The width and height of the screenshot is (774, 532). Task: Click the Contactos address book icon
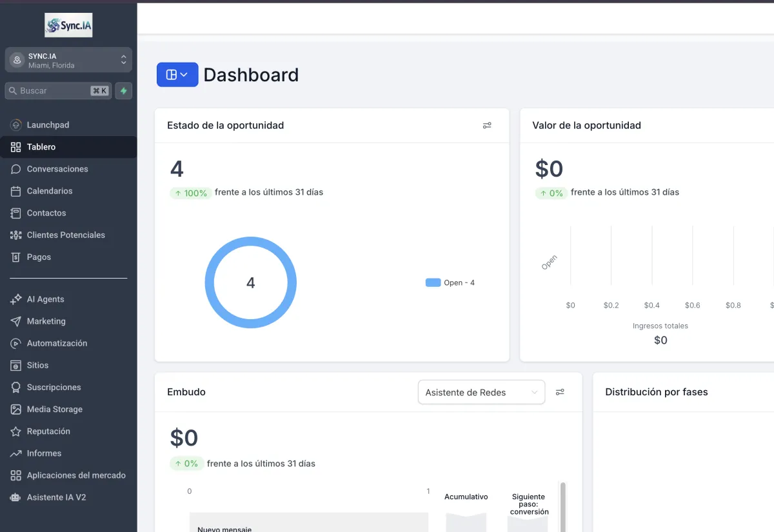pyautogui.click(x=16, y=213)
